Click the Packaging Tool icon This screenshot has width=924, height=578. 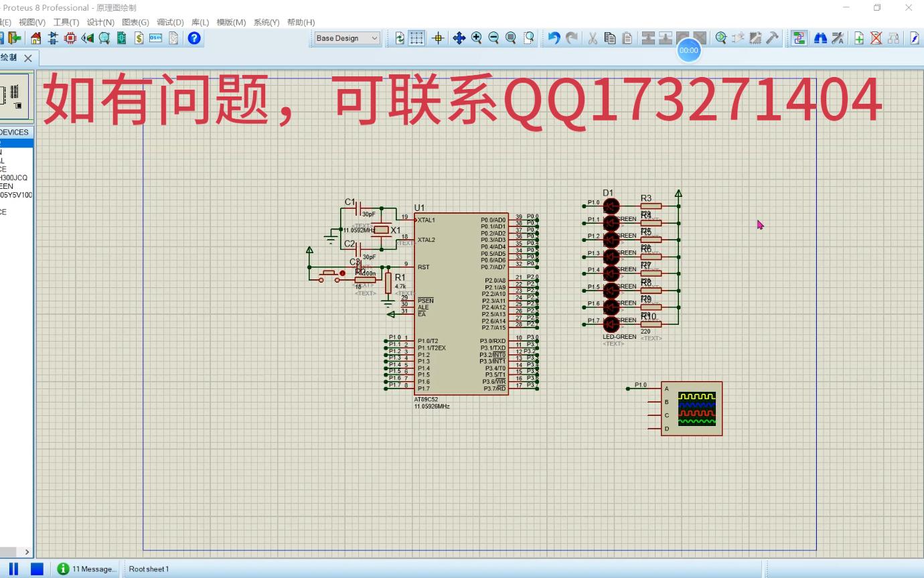point(755,38)
